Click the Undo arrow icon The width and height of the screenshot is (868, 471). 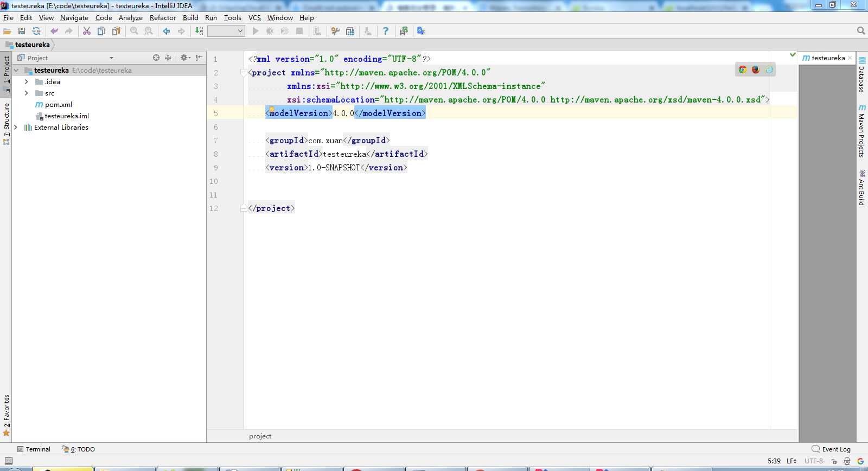point(54,31)
